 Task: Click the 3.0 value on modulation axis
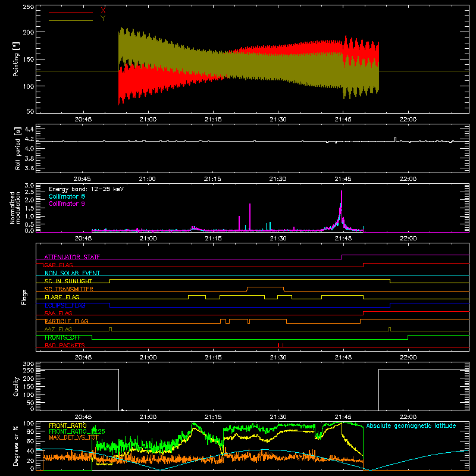coord(29,185)
